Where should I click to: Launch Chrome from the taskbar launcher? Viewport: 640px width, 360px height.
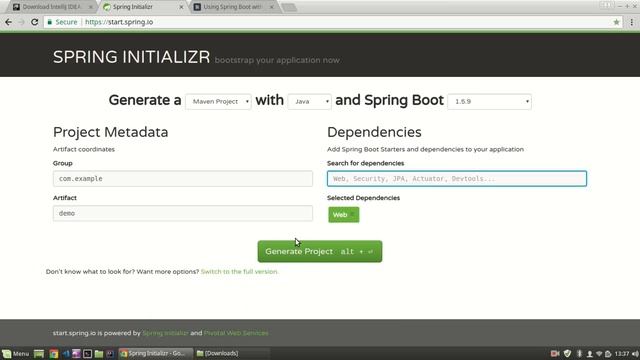click(x=53, y=353)
